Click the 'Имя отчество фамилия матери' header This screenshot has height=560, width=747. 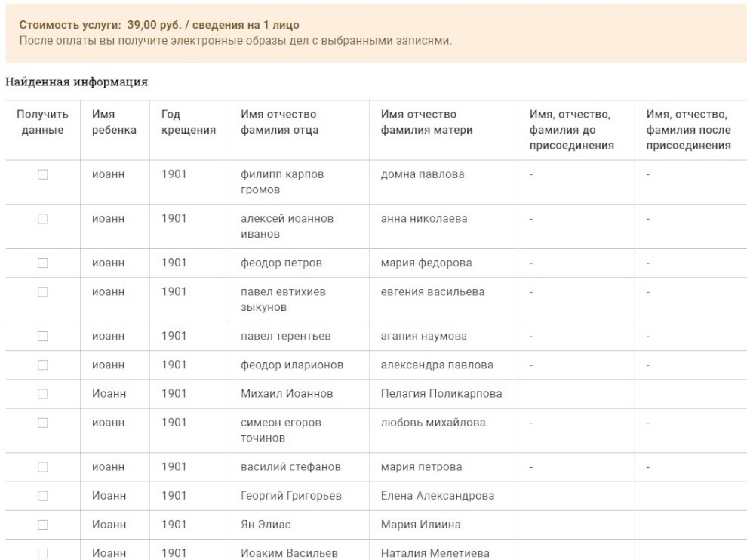[x=427, y=122]
